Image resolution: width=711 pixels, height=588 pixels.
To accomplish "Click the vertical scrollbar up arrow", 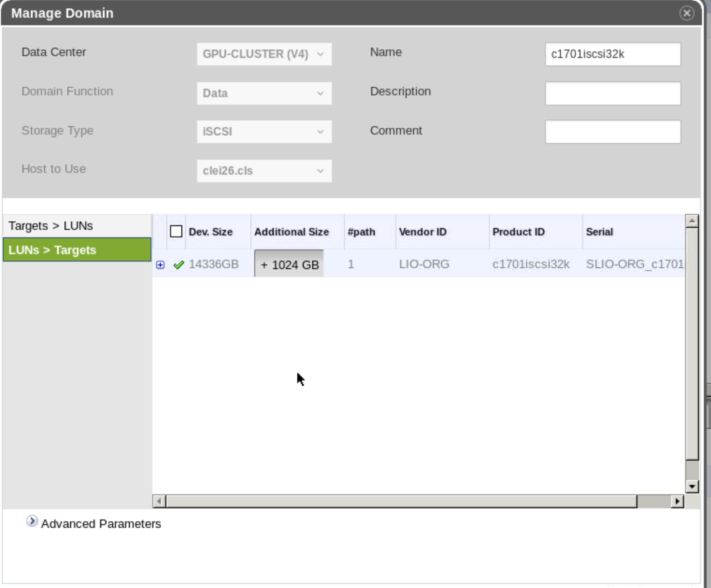I will [691, 221].
